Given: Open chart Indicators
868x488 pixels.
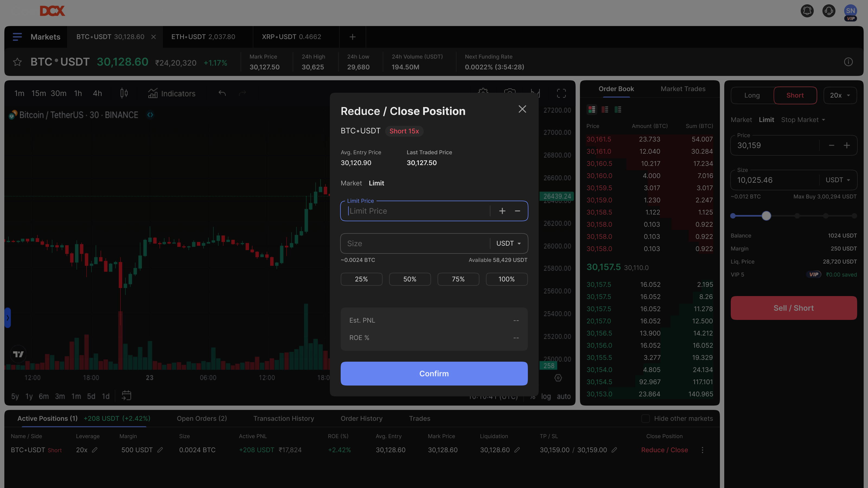Looking at the screenshot, I should [172, 94].
